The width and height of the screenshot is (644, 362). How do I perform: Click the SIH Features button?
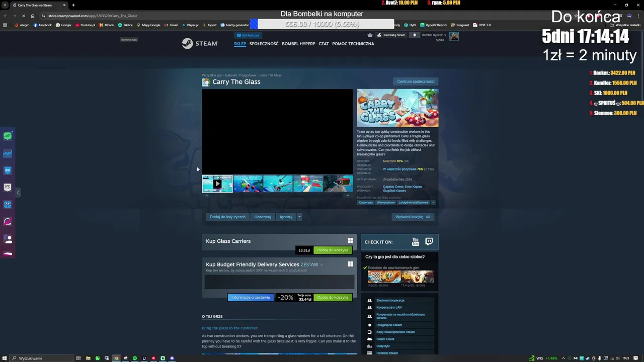(248, 35)
